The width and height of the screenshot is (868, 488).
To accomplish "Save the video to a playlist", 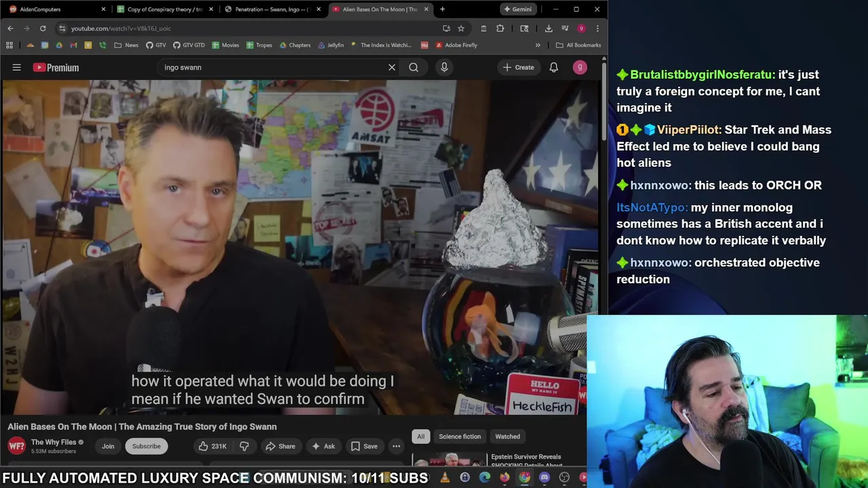I will tap(364, 446).
